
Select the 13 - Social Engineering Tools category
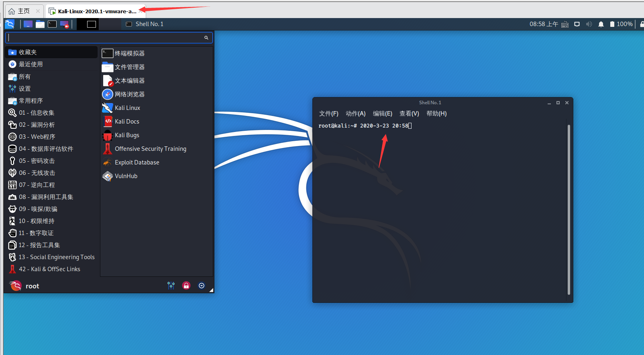(x=51, y=257)
